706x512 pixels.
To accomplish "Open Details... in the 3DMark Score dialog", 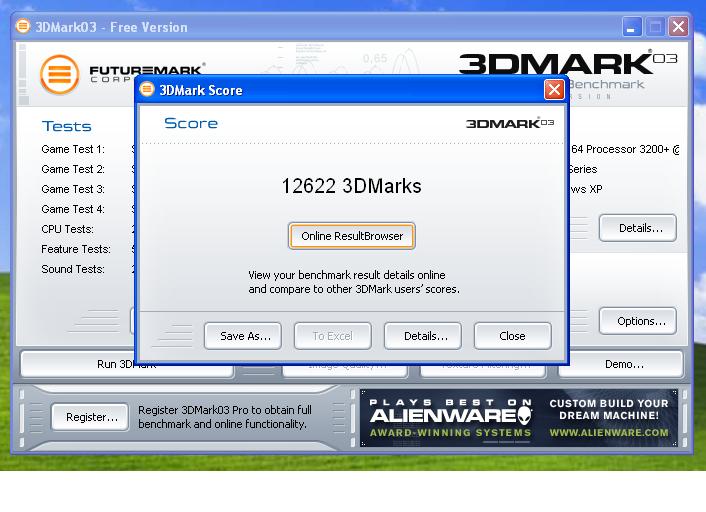I will click(423, 336).
